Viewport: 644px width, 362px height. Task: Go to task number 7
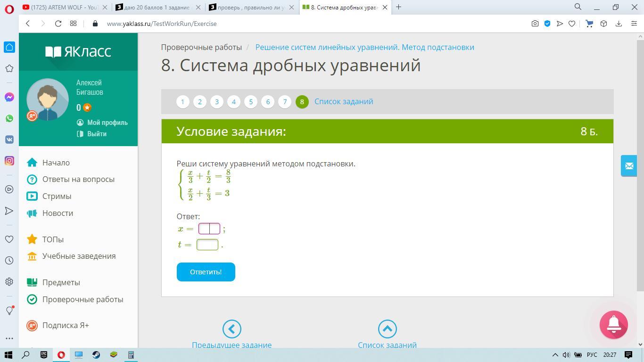click(285, 101)
